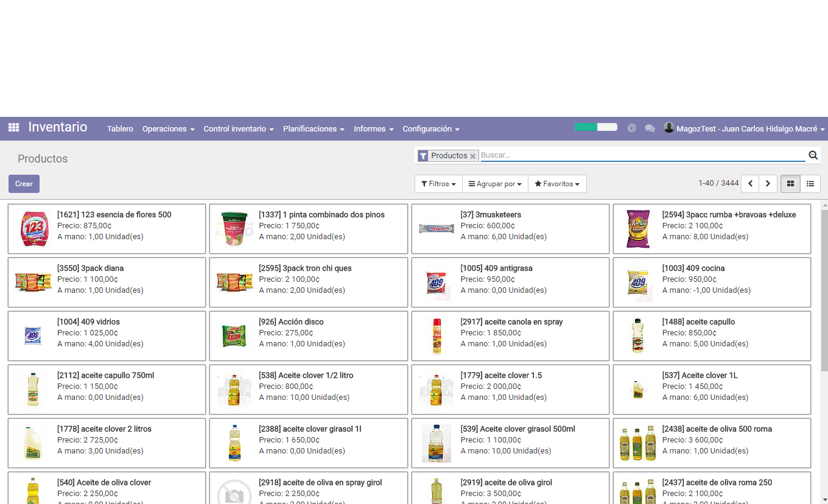The height and width of the screenshot is (504, 828).
Task: Expand the Informes menu
Action: [x=374, y=129]
